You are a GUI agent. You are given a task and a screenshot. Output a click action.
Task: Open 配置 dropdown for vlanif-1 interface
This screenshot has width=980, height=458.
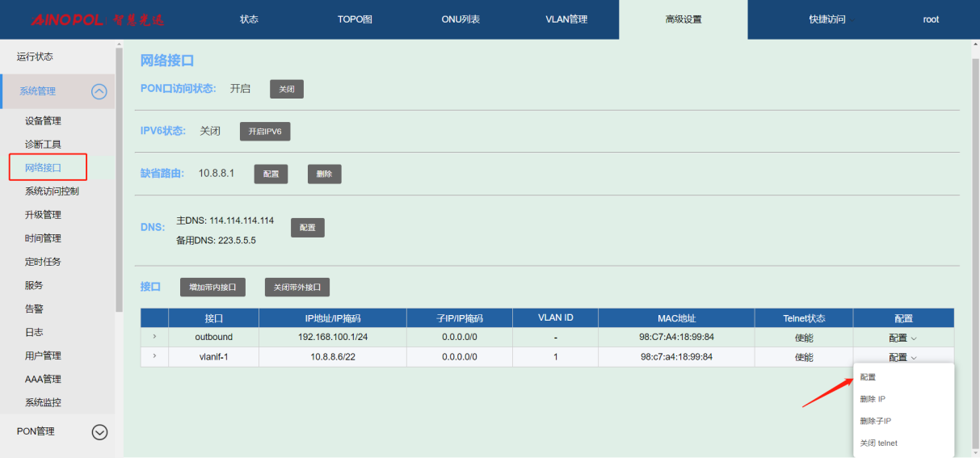pos(902,357)
